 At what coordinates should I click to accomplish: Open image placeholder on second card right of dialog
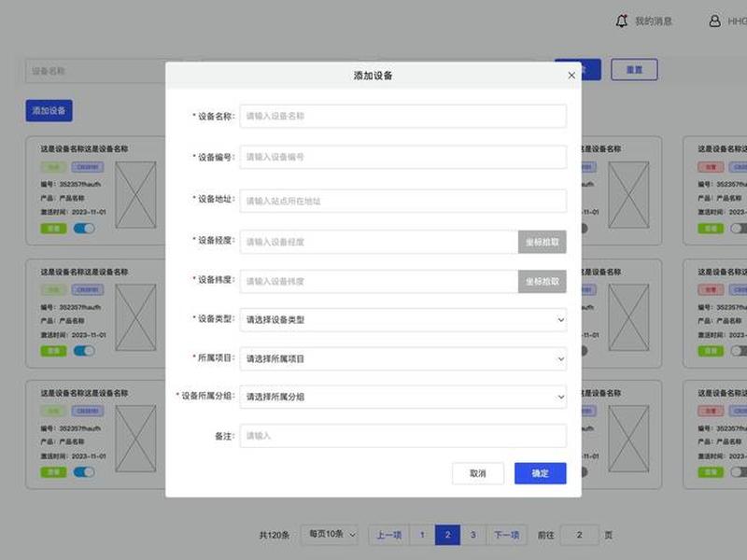pyautogui.click(x=628, y=317)
